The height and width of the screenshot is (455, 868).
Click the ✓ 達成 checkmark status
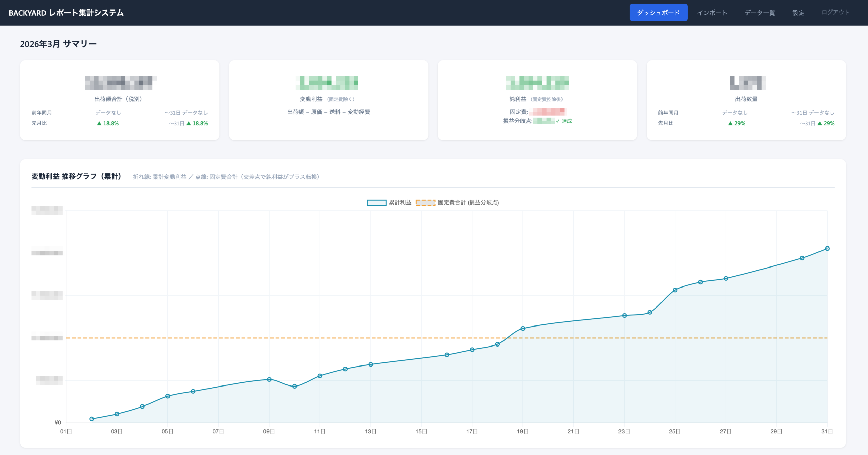[564, 121]
